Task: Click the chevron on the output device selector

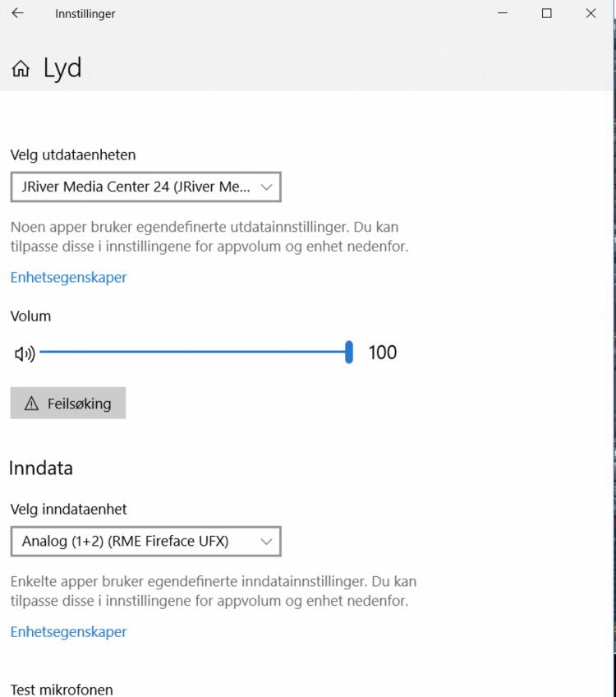Action: (x=266, y=187)
